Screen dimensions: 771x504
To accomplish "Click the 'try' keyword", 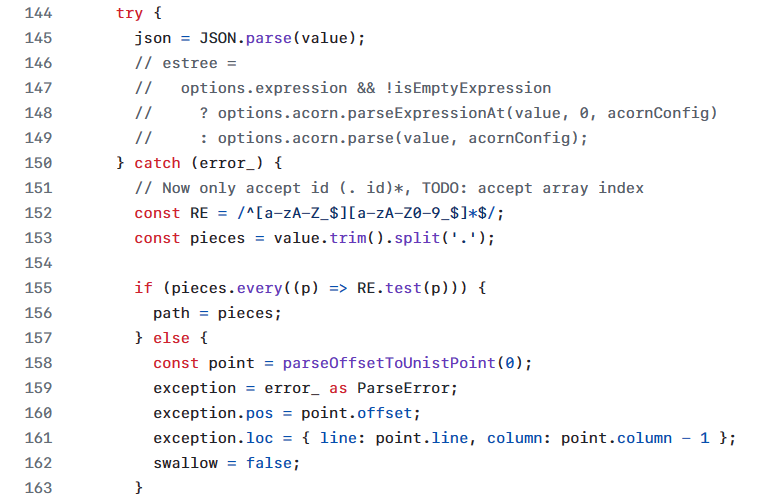I will pyautogui.click(x=130, y=13).
